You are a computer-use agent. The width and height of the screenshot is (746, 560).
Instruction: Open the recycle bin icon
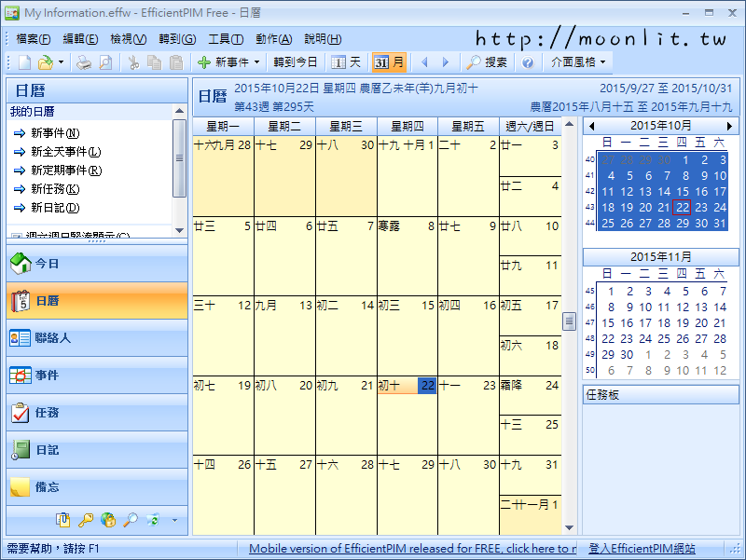(x=153, y=520)
